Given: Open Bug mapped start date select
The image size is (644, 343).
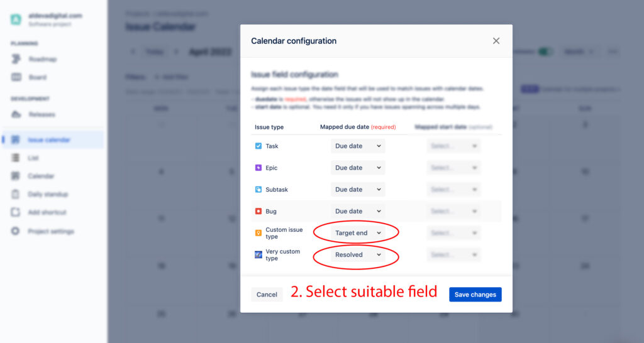Looking at the screenshot, I should point(453,211).
